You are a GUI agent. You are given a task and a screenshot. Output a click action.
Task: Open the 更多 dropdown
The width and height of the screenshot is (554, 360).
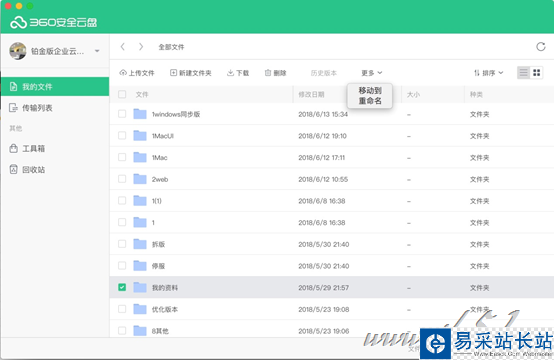click(x=372, y=73)
